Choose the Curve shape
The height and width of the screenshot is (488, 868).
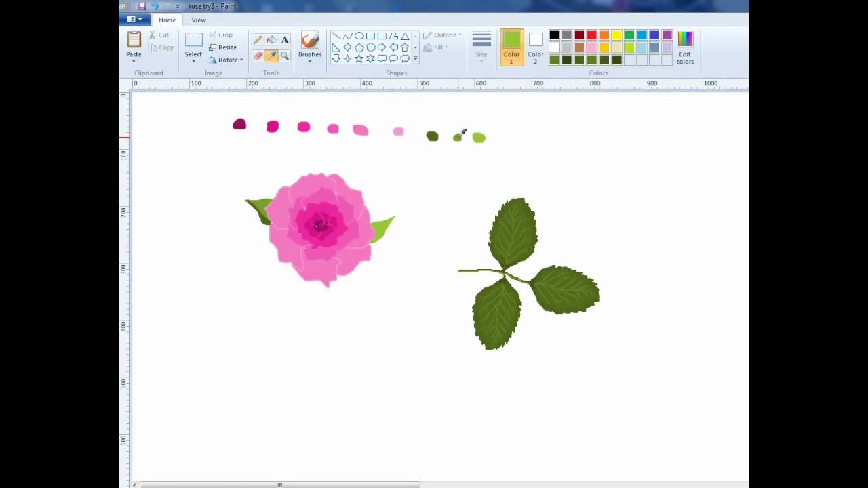point(347,36)
